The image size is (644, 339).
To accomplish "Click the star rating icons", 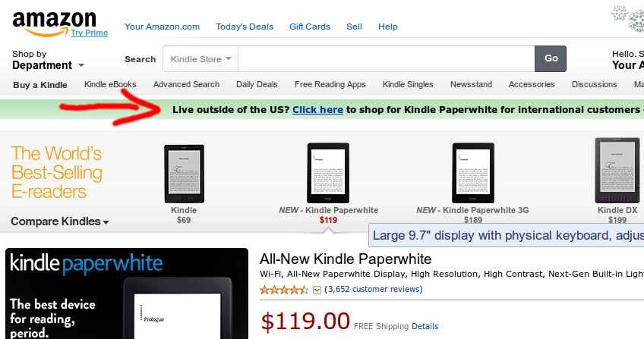I will click(x=285, y=289).
